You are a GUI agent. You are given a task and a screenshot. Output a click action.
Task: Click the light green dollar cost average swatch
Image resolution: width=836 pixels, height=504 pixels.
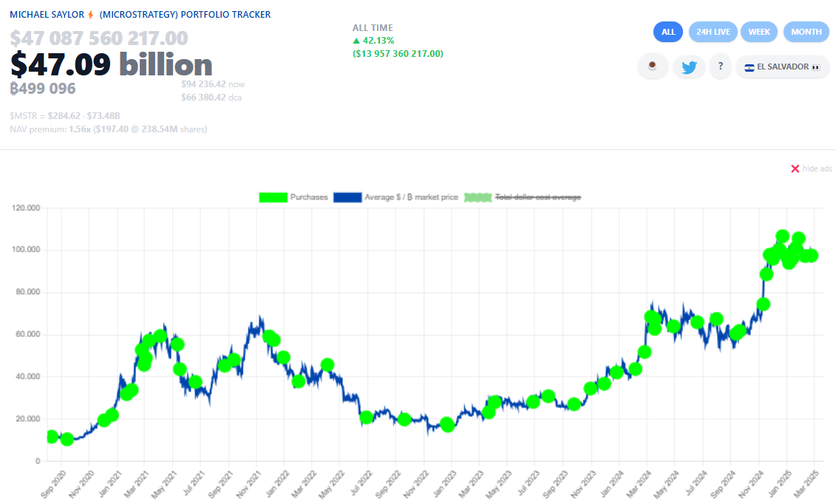coord(478,197)
